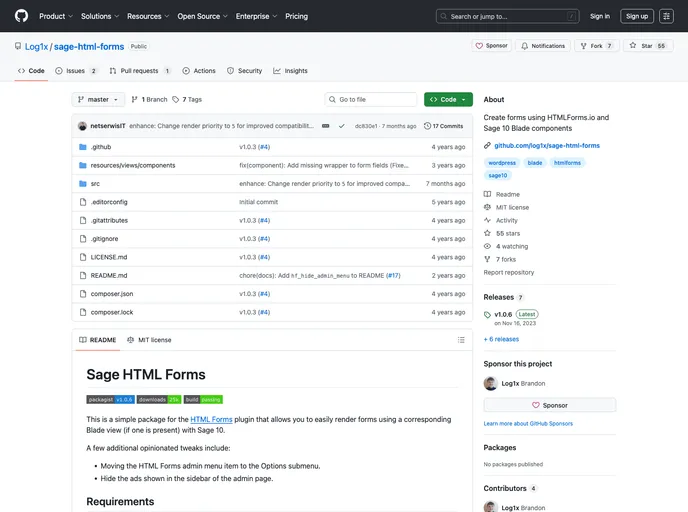The height and width of the screenshot is (512, 688).
Task: Open the Enterprise dropdown
Action: (256, 16)
